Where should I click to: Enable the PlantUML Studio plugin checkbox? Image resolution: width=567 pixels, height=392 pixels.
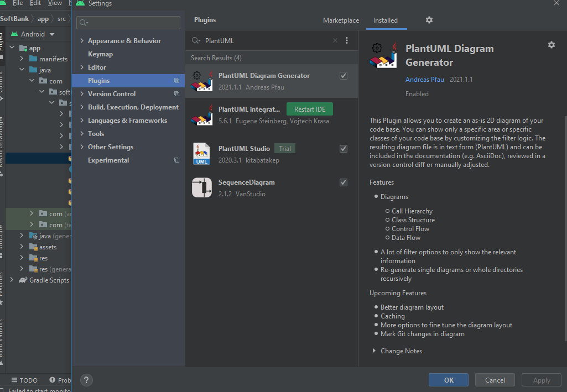coord(344,148)
